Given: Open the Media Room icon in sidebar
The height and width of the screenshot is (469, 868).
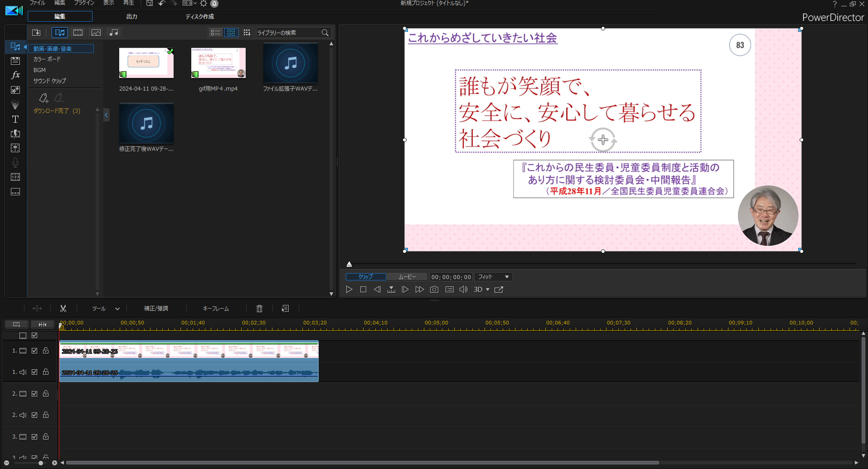Looking at the screenshot, I should pyautogui.click(x=15, y=46).
